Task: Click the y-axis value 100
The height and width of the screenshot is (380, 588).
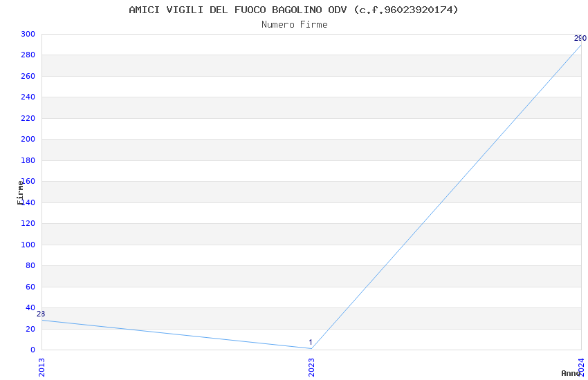Action: point(28,245)
